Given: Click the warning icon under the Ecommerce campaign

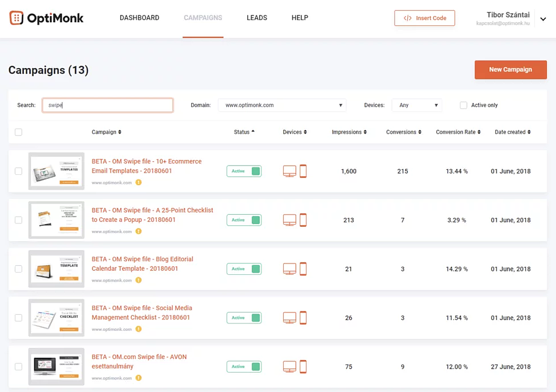Looking at the screenshot, I should [x=138, y=183].
